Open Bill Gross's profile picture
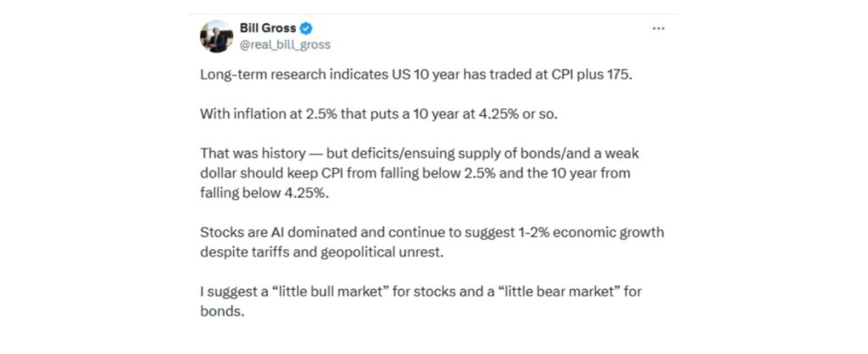Viewport: 868px width, 354px height. click(215, 36)
